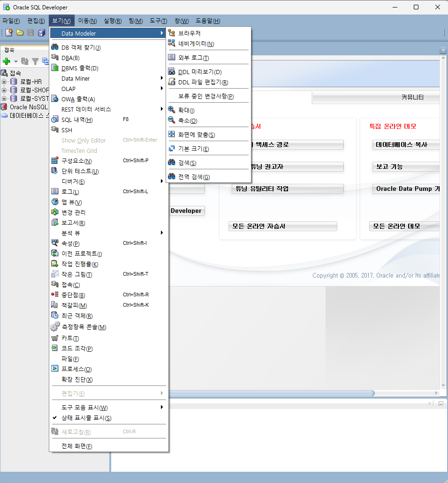Open the dropdown arrow beside new connection
This screenshot has height=483, width=448.
click(x=15, y=61)
